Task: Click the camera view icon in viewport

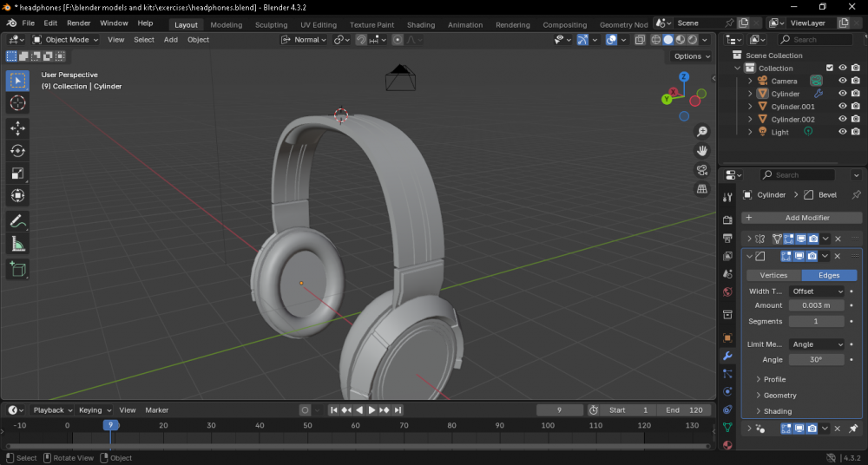Action: (x=702, y=170)
